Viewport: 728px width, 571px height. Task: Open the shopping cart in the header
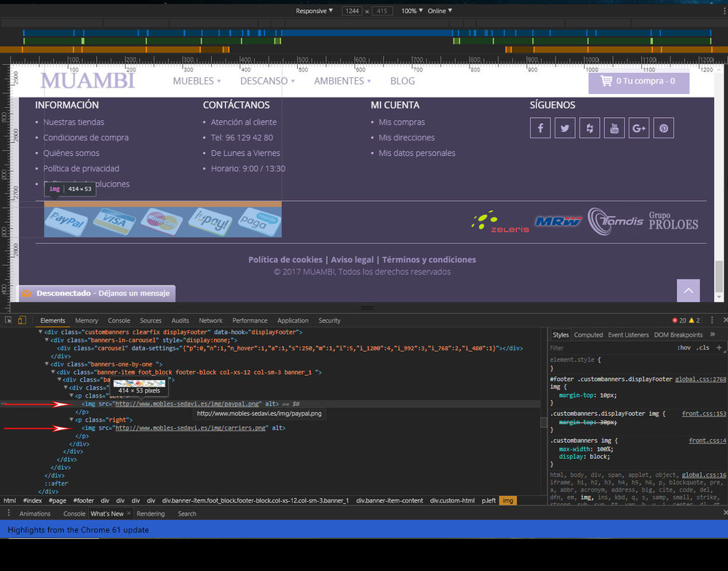point(638,81)
